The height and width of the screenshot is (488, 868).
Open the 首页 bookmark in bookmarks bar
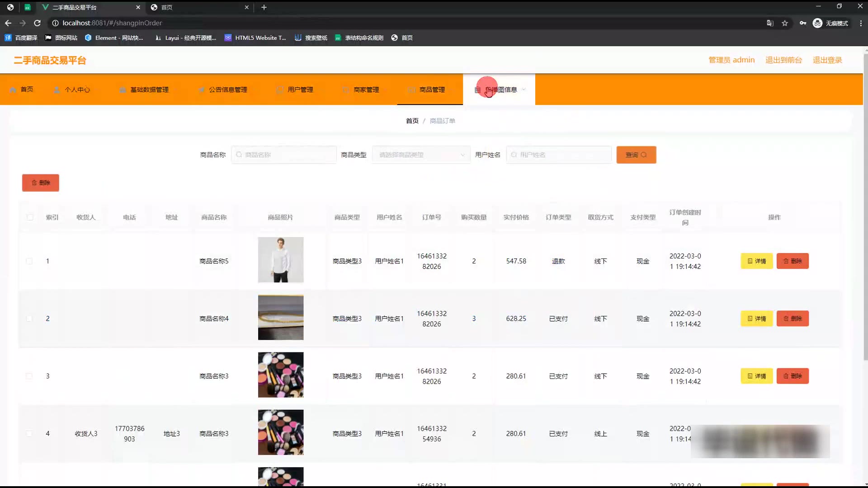coord(402,38)
